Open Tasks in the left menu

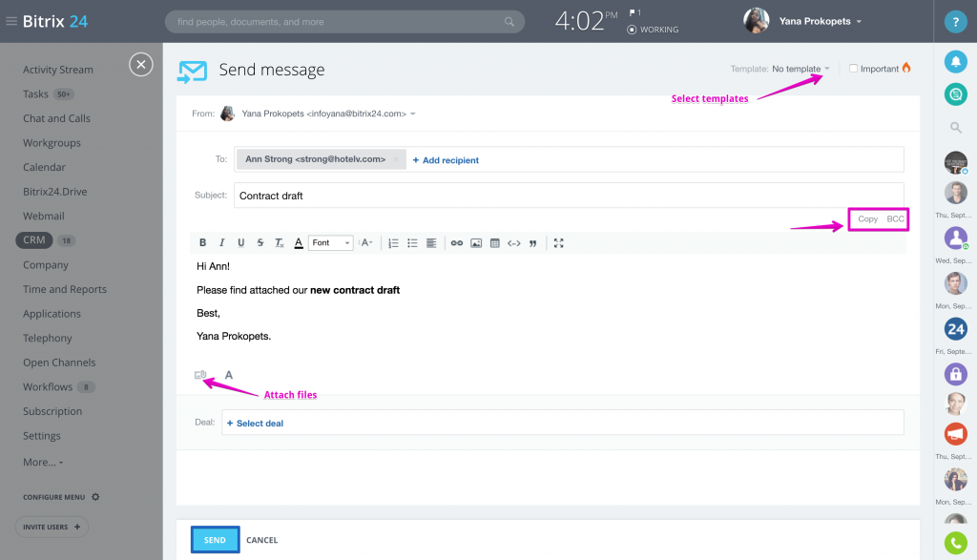35,94
